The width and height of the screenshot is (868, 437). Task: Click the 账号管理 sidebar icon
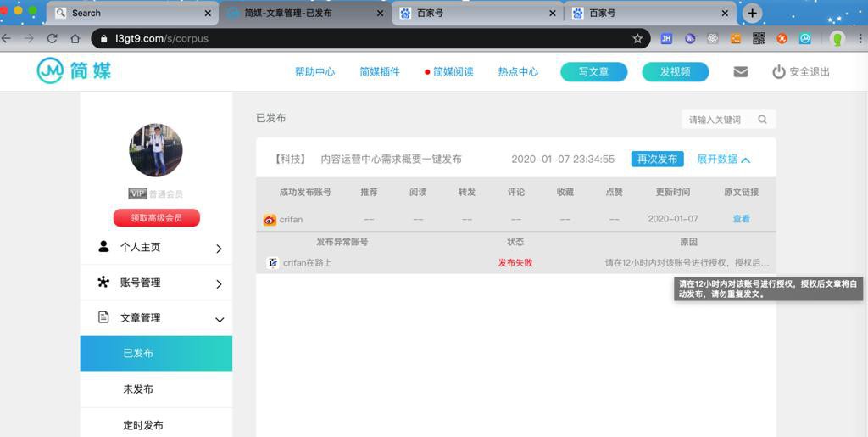pos(103,282)
